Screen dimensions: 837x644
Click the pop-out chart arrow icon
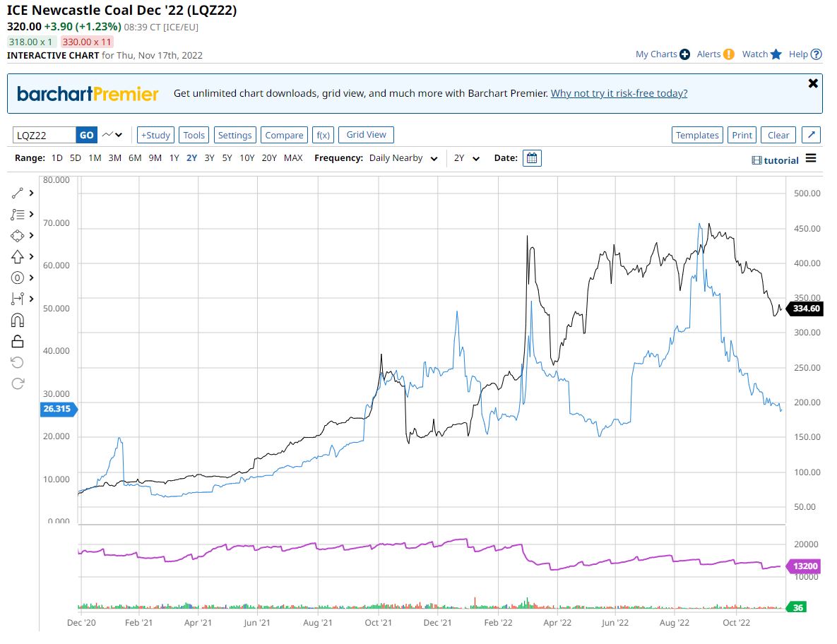[812, 135]
